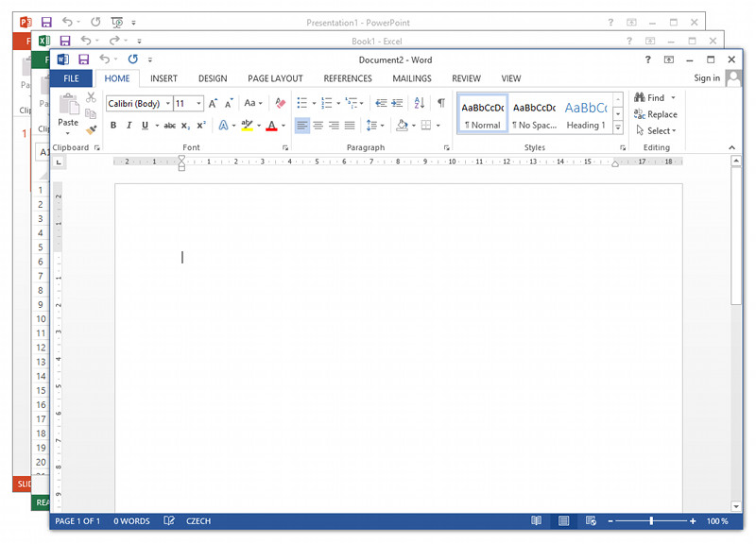Viewport: 756px width, 544px height.
Task: Switch to Web Layout view in status bar
Action: click(x=591, y=521)
